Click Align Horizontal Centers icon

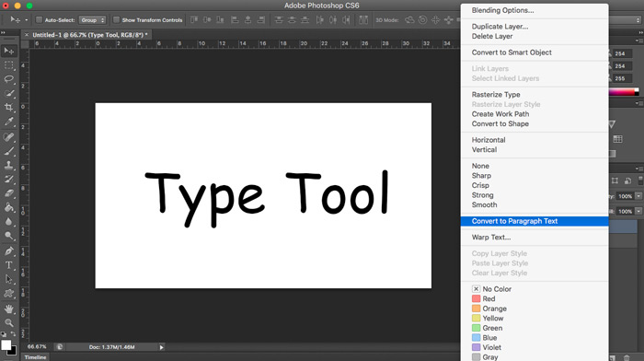tap(248, 19)
